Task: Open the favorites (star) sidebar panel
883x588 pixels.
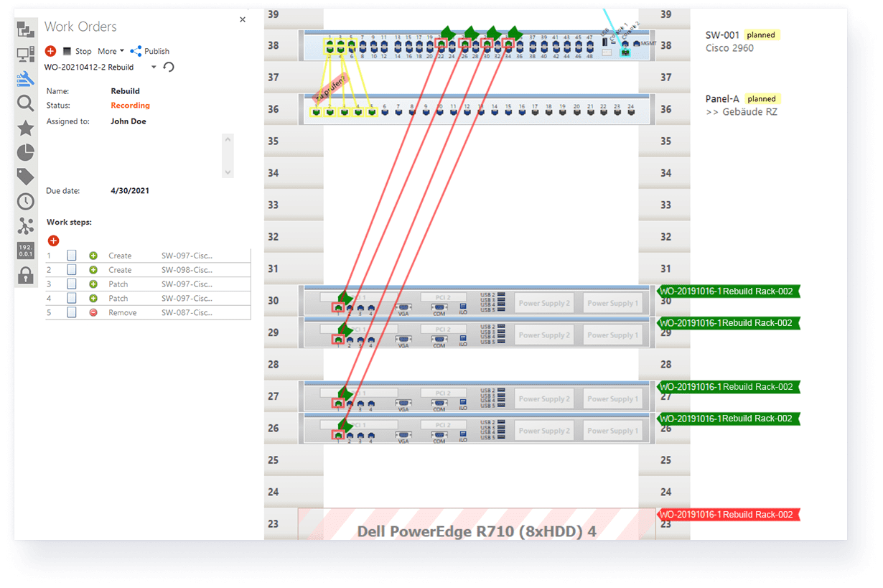Action: pos(25,127)
